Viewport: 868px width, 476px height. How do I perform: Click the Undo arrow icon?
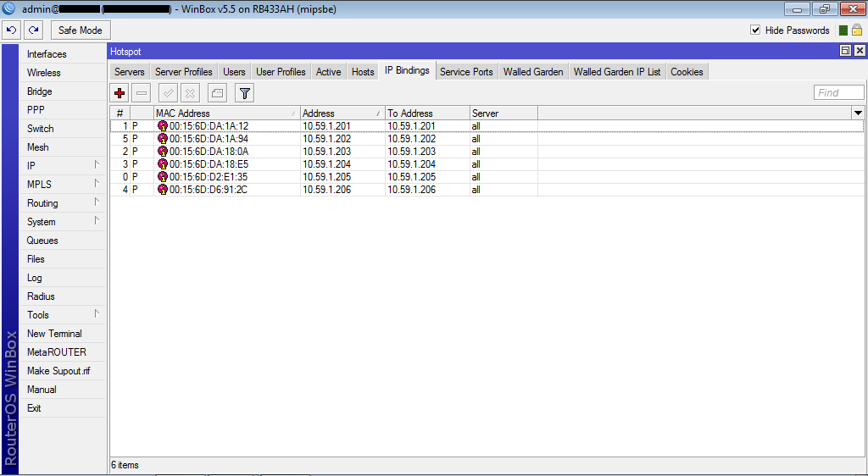click(12, 30)
